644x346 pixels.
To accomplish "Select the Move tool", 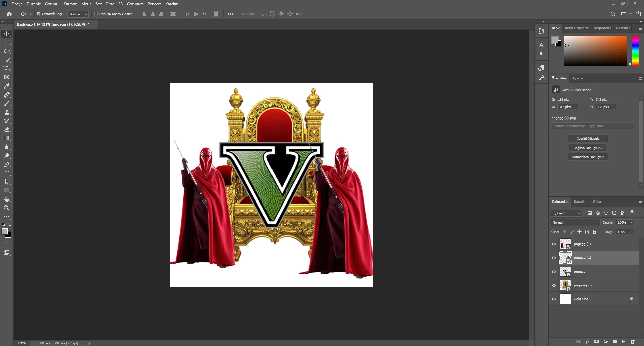I will pos(7,34).
